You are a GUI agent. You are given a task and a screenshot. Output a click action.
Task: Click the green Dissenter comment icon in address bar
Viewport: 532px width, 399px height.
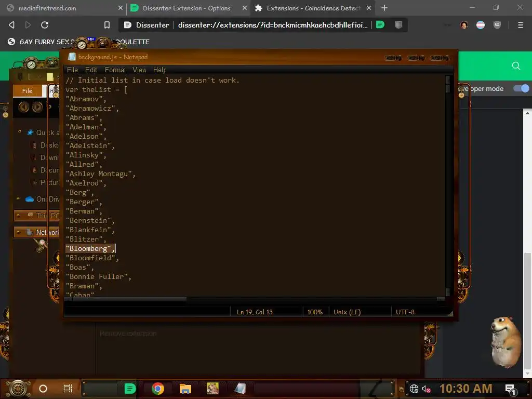[380, 24]
